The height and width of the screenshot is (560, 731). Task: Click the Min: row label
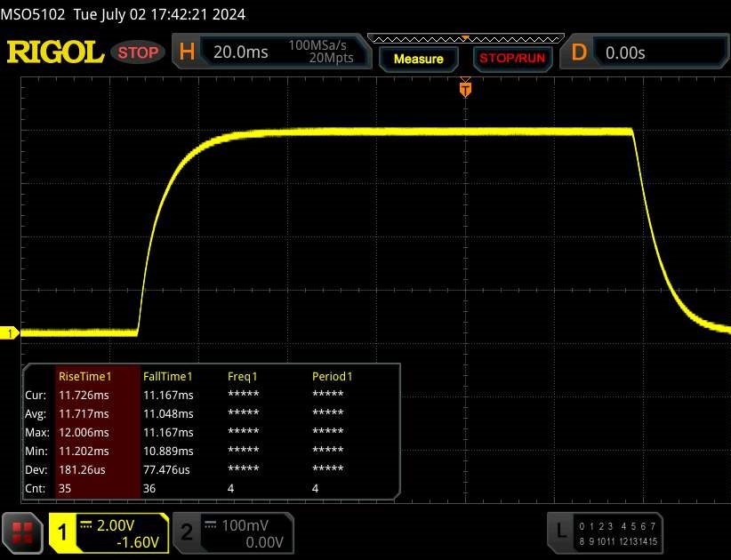[x=36, y=451]
